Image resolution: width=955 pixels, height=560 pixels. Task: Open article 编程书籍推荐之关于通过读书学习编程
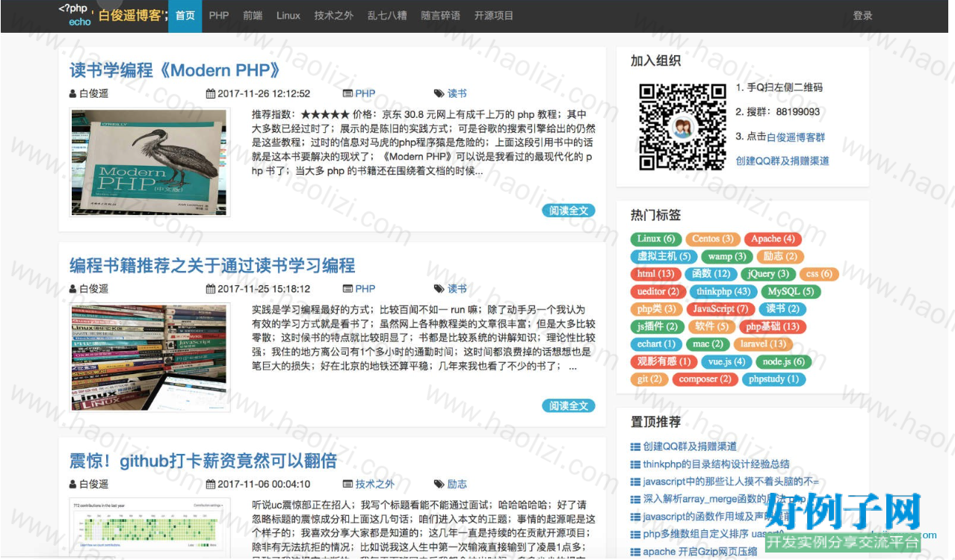[212, 265]
